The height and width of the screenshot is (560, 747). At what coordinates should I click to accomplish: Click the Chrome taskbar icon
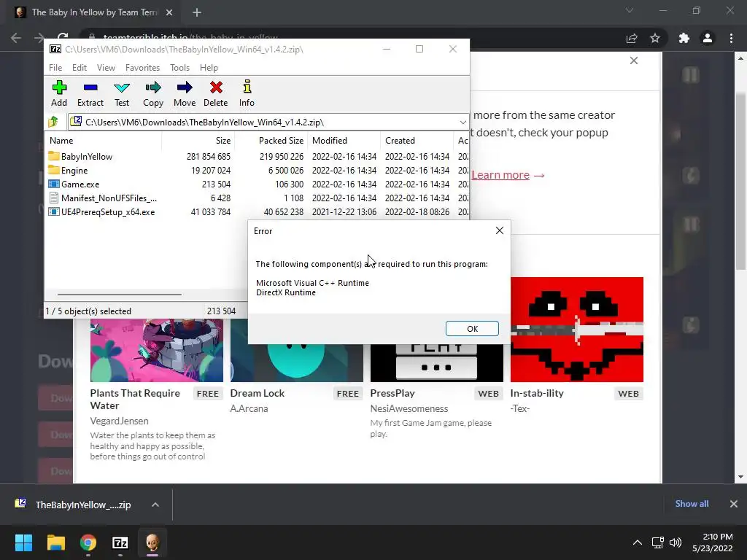click(88, 542)
